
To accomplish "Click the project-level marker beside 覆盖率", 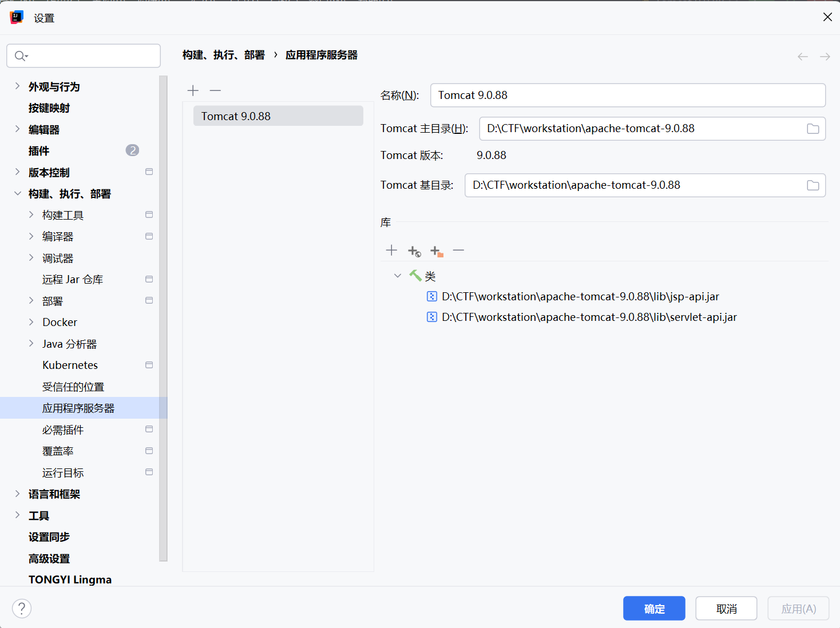I will point(149,451).
